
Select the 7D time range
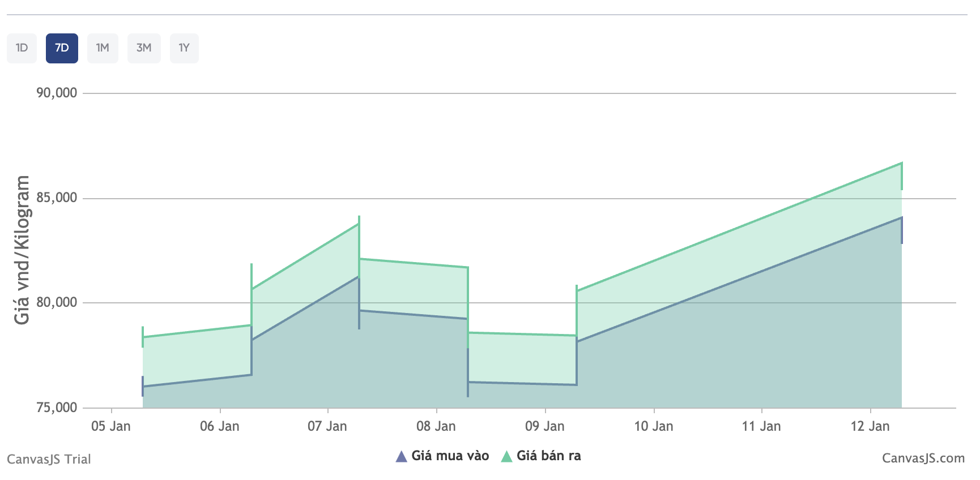pyautogui.click(x=62, y=48)
